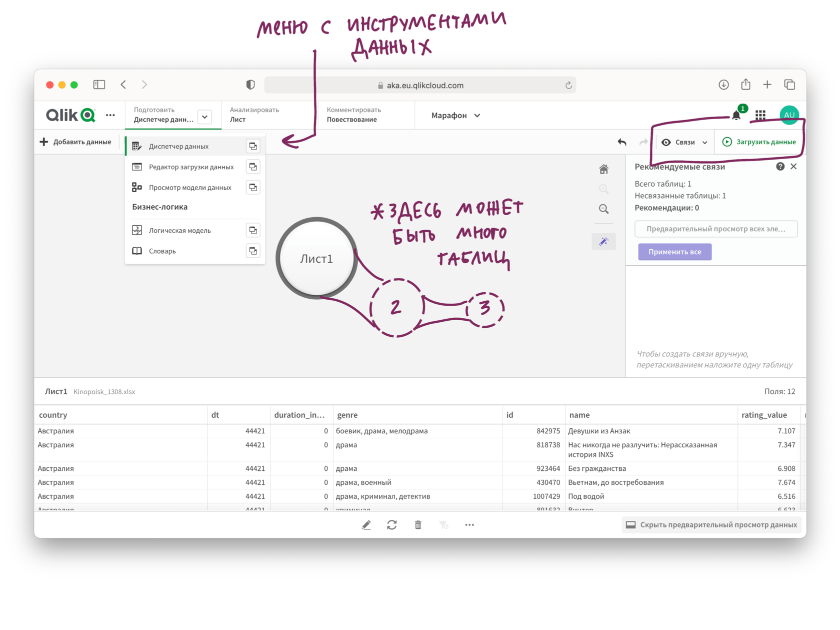Click file name Kinopoisk_1308.xlsx
Viewport: 840px width, 630px height.
104,392
